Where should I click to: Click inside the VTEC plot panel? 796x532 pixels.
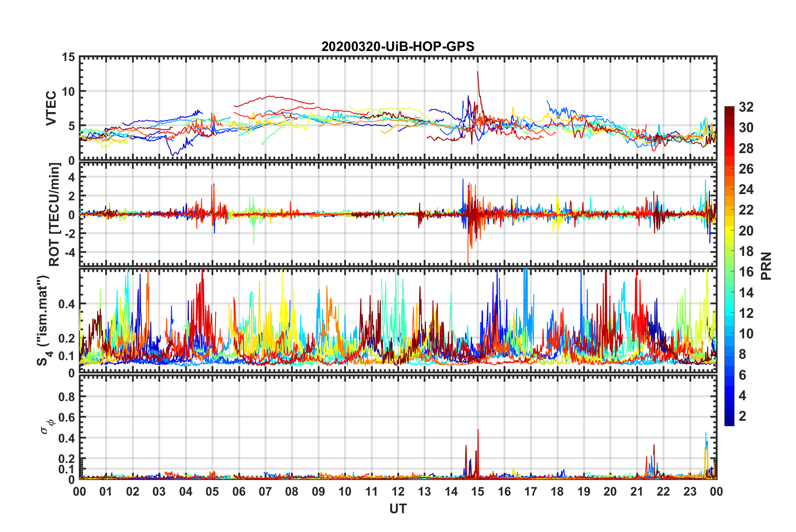tap(398, 108)
